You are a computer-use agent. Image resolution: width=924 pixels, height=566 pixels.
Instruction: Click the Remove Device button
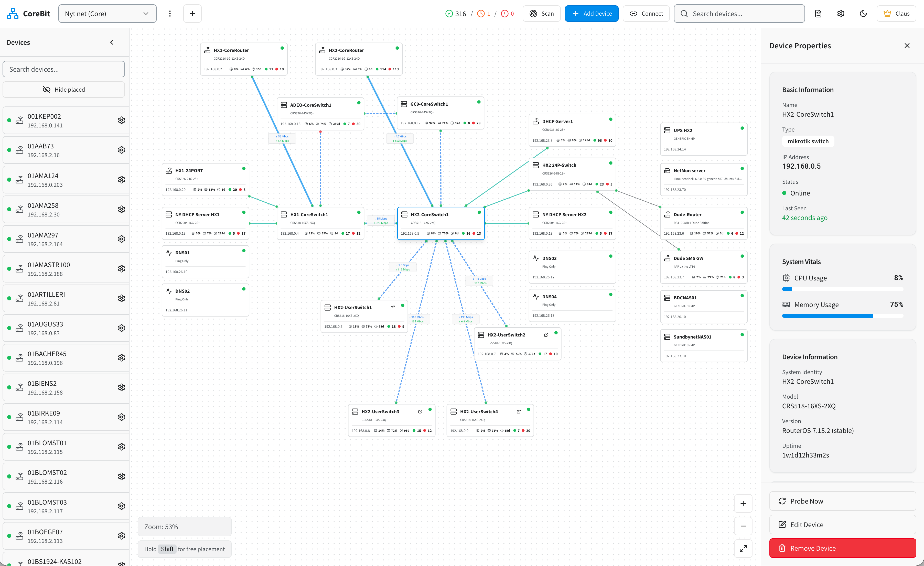842,548
